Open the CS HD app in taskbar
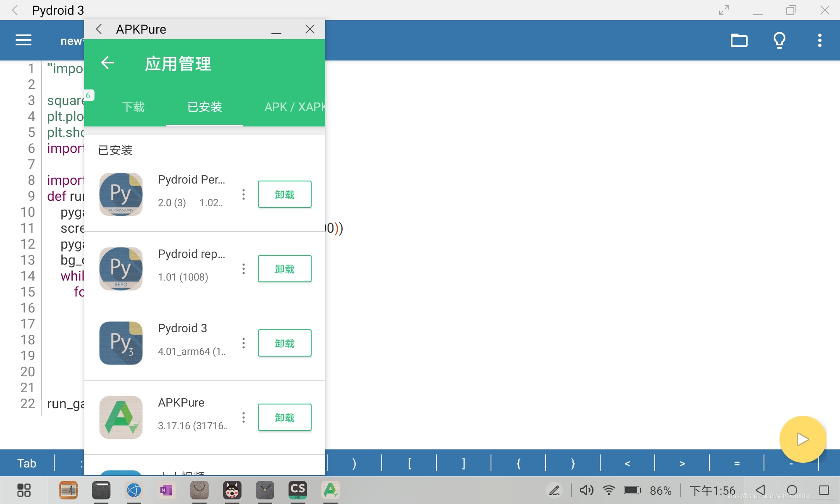This screenshot has height=504, width=840. (x=298, y=490)
